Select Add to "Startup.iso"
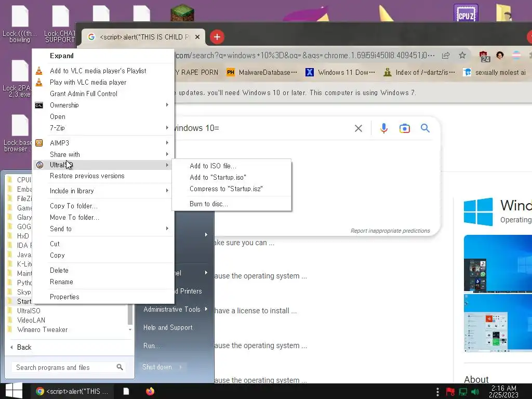 pyautogui.click(x=232, y=178)
